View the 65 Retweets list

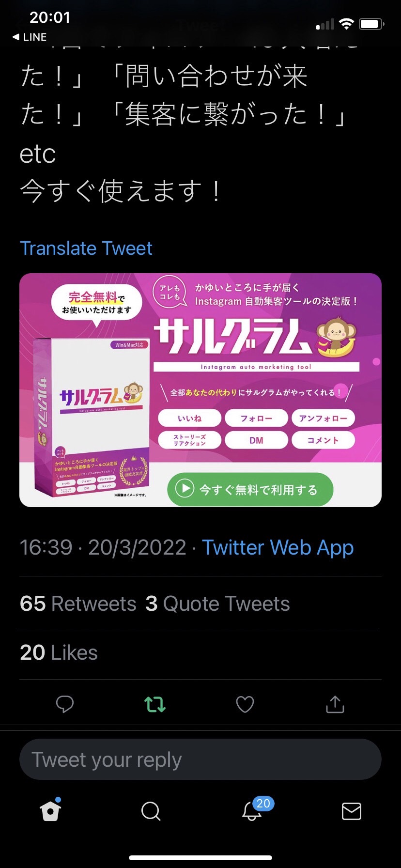click(78, 604)
